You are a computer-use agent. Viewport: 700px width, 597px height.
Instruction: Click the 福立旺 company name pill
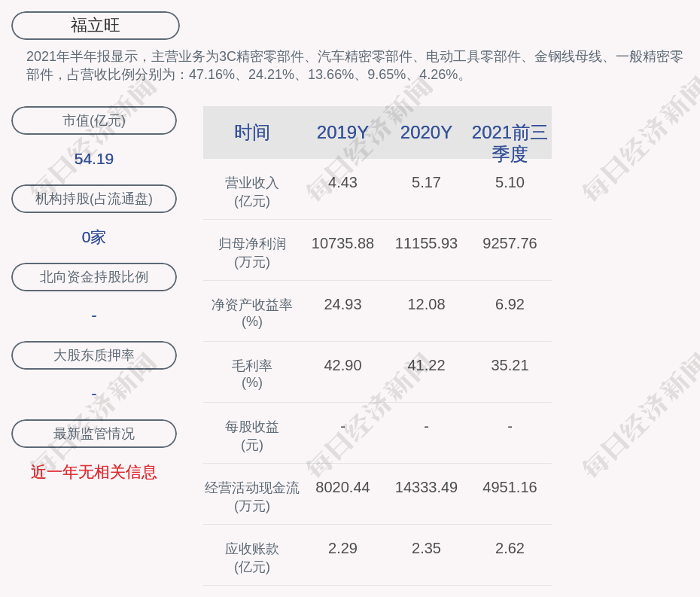point(95,26)
